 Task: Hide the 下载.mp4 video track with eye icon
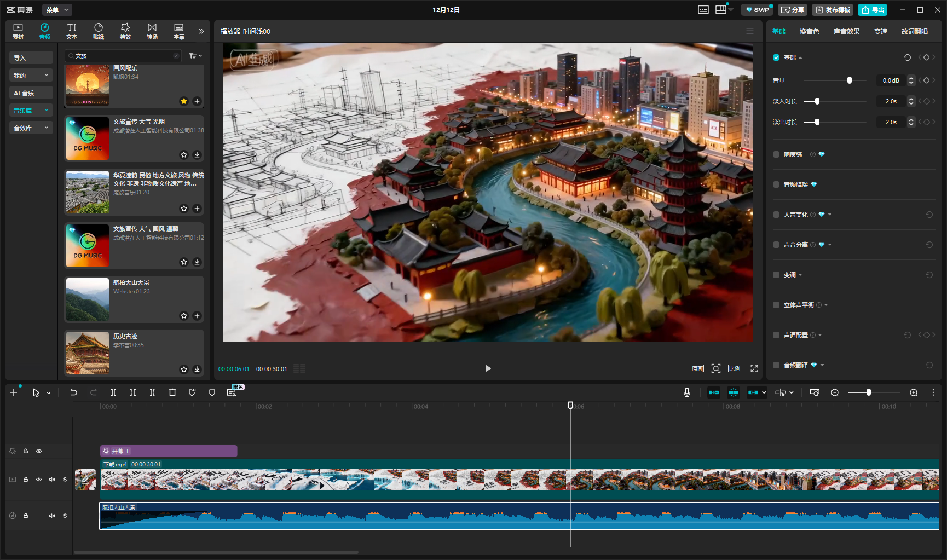pyautogui.click(x=39, y=480)
